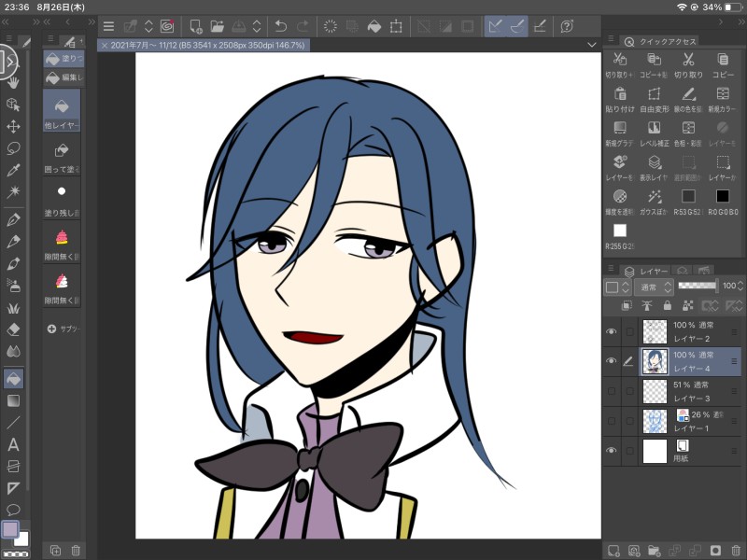Click the Open file folder icon
The image size is (747, 560).
pyautogui.click(x=217, y=26)
